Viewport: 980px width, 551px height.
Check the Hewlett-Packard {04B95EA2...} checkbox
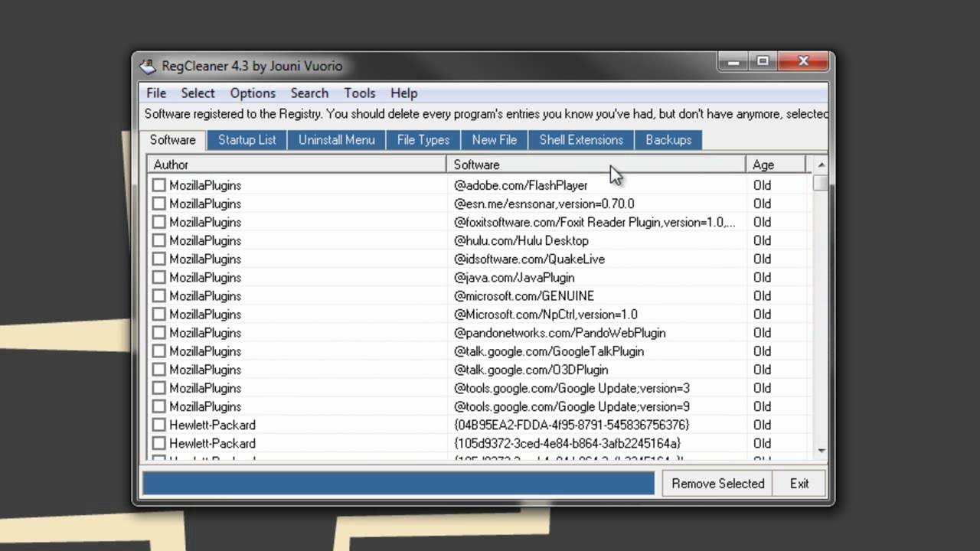158,425
